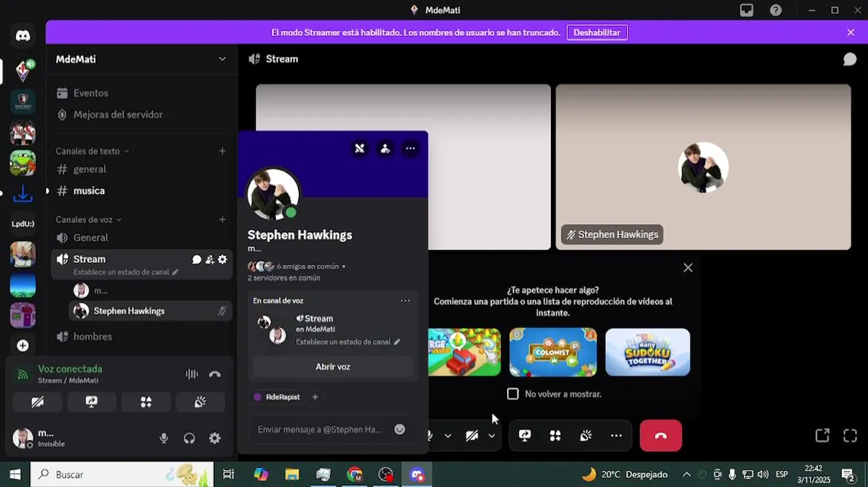
Task: Open the emoji picker in the message field
Action: pyautogui.click(x=400, y=430)
